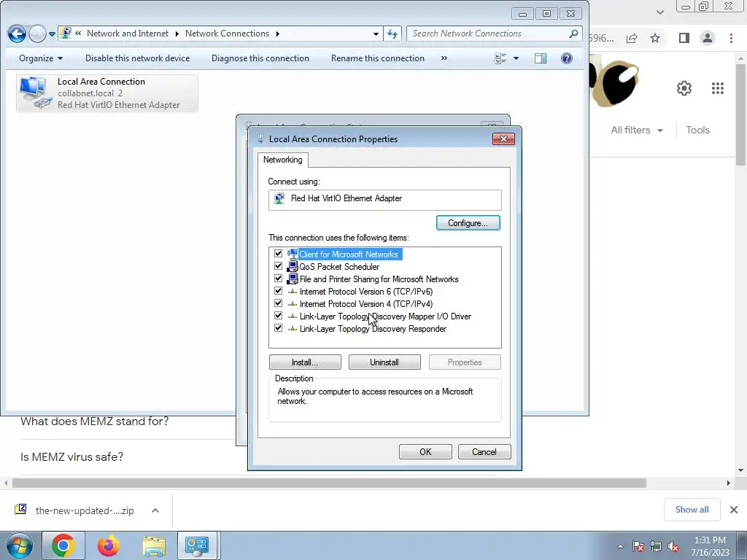Close the Chrome downloads bar
This screenshot has width=747, height=560.
734,510
